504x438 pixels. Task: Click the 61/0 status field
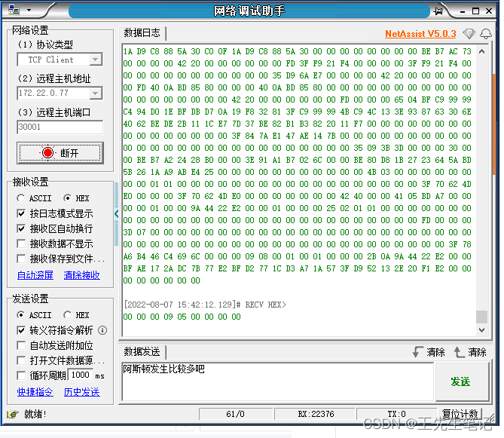pos(236,414)
